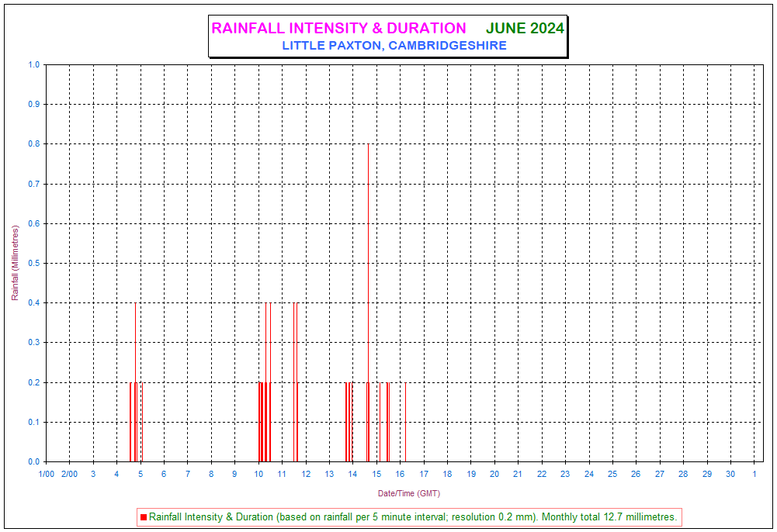The width and height of the screenshot is (777, 532).
Task: Click the day 12 x-axis label
Action: (x=306, y=474)
